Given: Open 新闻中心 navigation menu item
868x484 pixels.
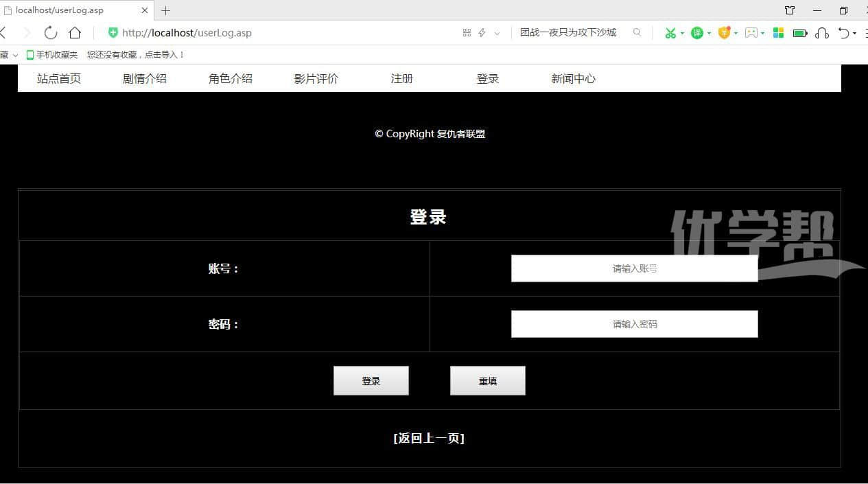Looking at the screenshot, I should coord(573,78).
